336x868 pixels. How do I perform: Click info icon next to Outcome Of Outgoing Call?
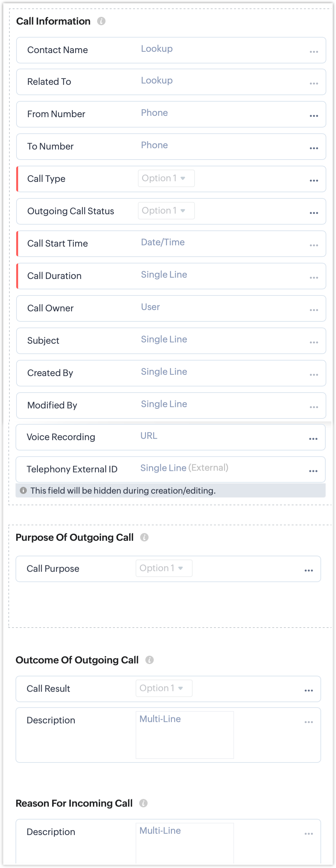click(x=149, y=660)
